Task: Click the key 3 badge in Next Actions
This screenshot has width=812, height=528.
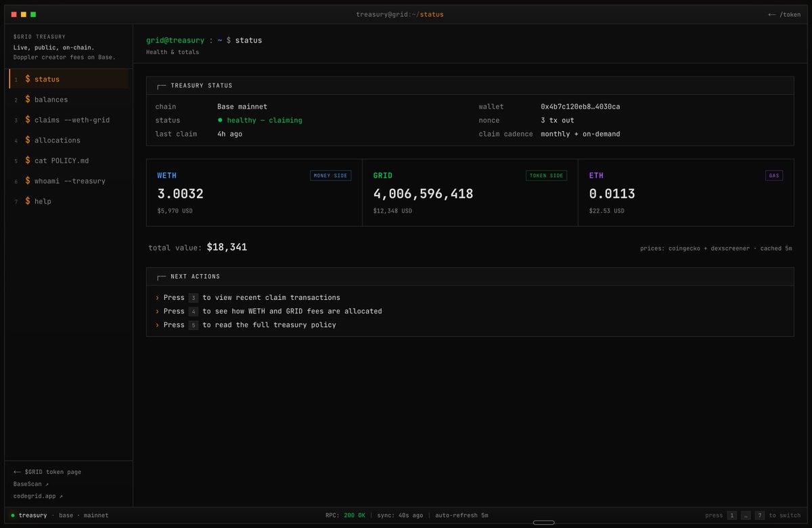Action: point(194,298)
